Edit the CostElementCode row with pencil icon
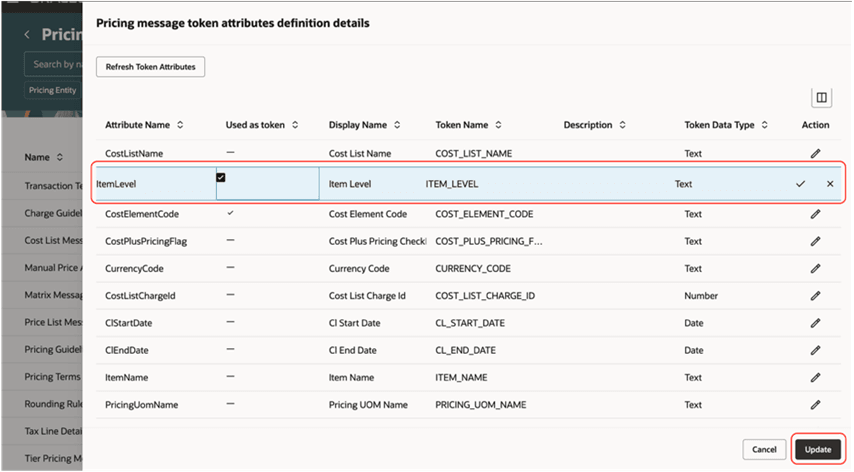Image resolution: width=854 pixels, height=472 pixels. (x=815, y=214)
